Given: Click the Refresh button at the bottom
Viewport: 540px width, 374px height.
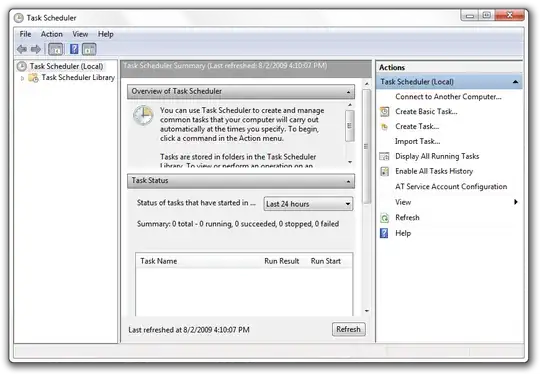Looking at the screenshot, I should point(348,329).
